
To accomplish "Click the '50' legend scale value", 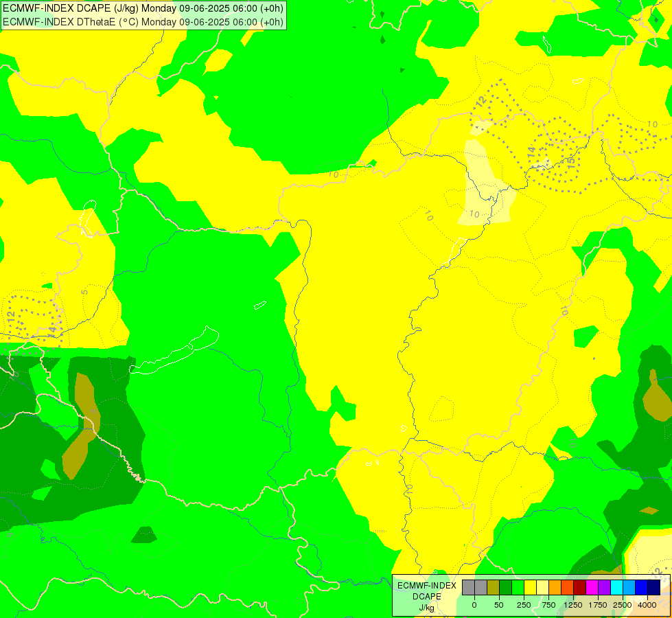I will (499, 605).
